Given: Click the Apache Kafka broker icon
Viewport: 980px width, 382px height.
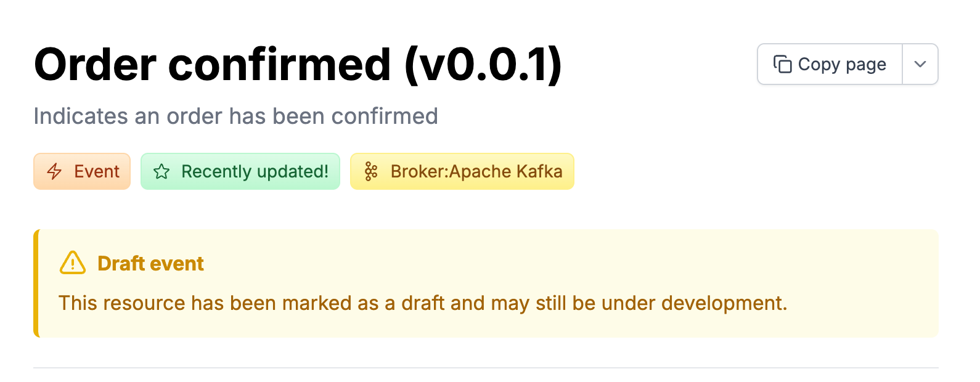Looking at the screenshot, I should (x=370, y=171).
